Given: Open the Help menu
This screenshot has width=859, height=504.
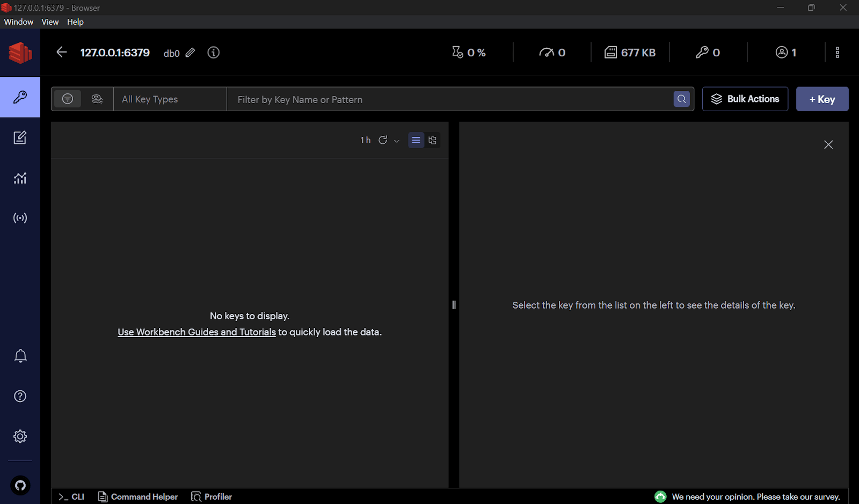Looking at the screenshot, I should (x=75, y=22).
